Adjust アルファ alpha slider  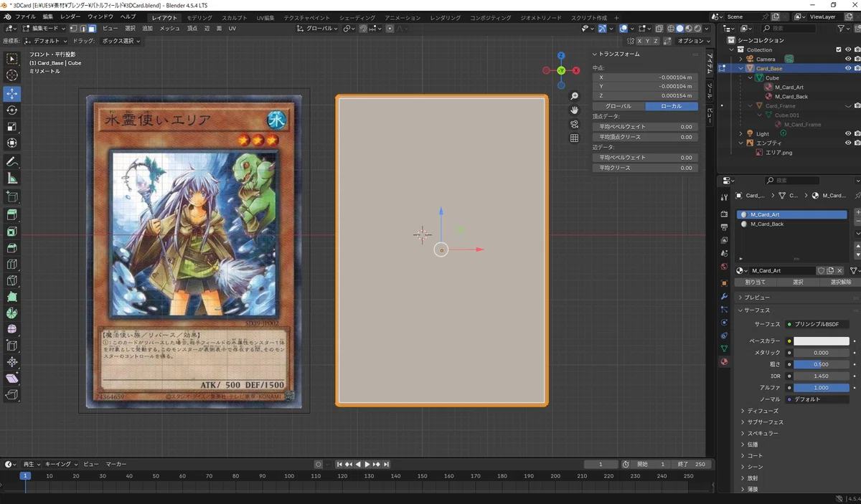pyautogui.click(x=822, y=388)
